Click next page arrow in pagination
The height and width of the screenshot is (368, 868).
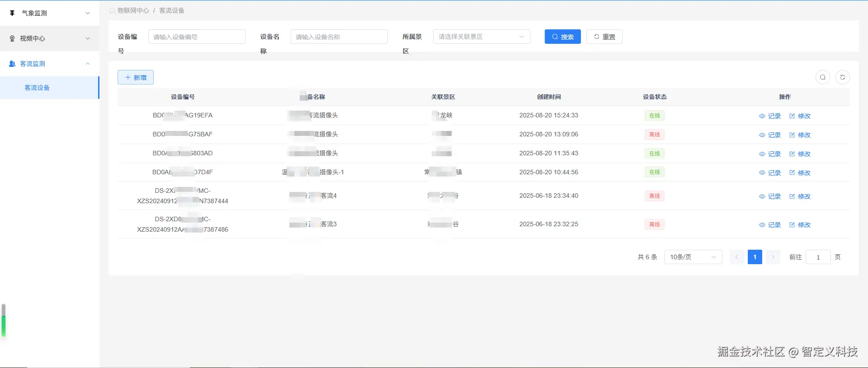click(773, 257)
